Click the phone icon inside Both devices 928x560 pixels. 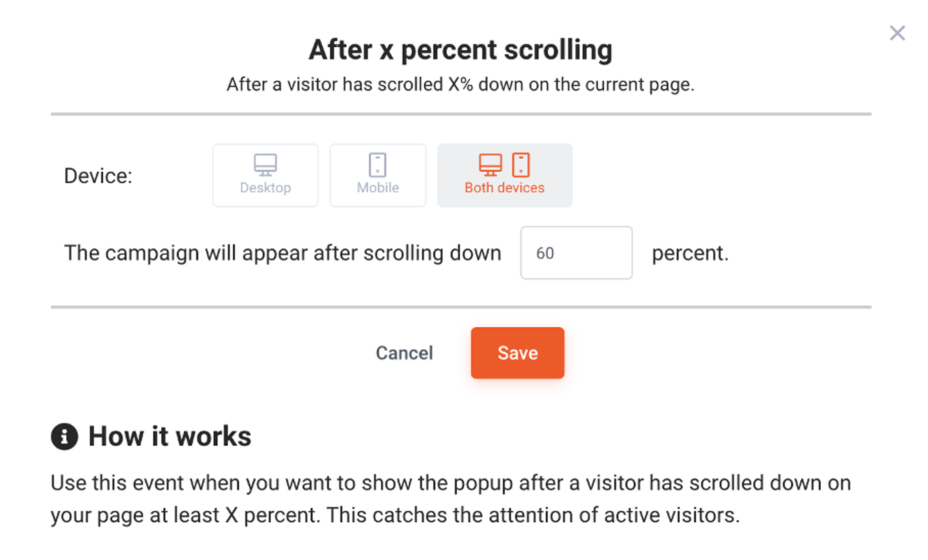point(521,165)
